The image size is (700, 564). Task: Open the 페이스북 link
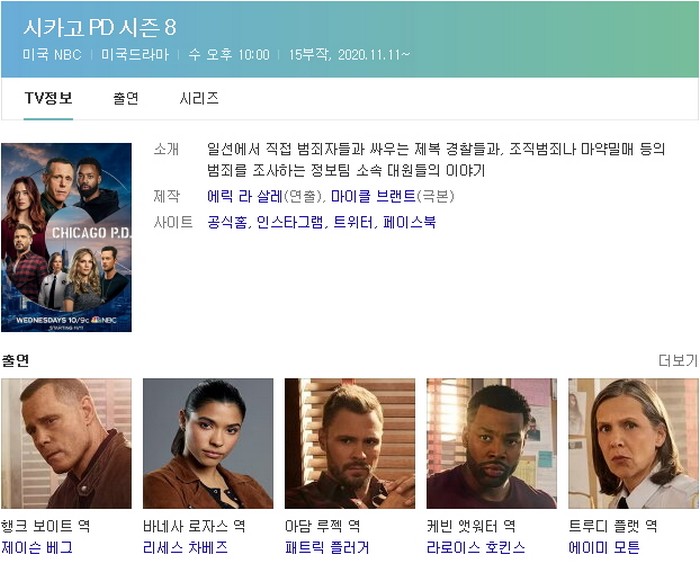409,222
